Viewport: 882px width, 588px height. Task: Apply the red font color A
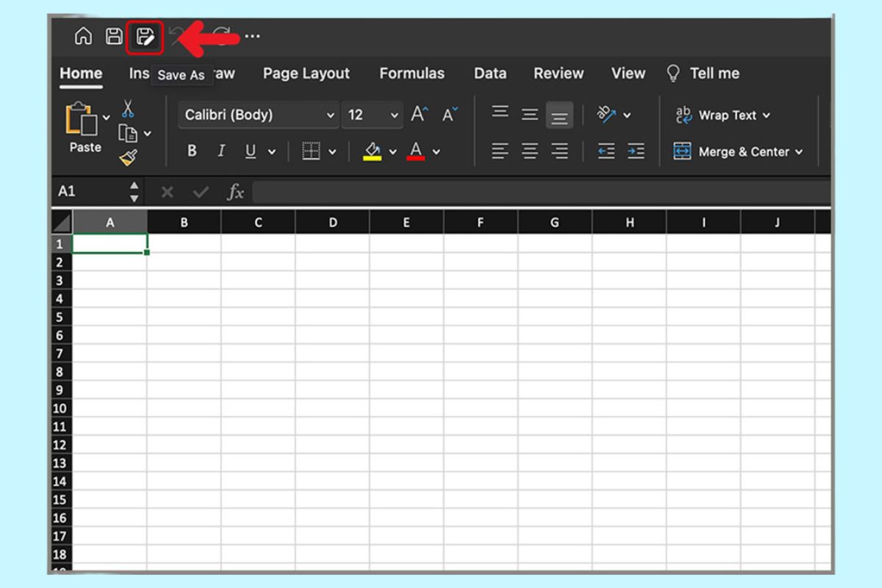click(416, 151)
